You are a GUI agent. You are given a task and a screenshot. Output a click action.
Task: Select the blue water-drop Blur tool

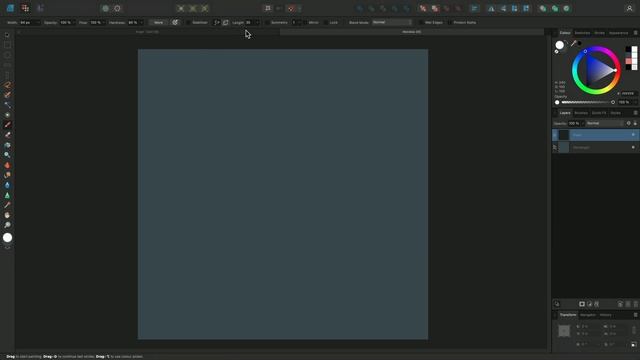pyautogui.click(x=7, y=185)
